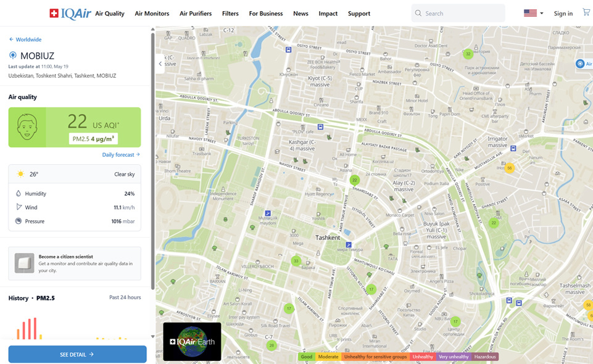Select the 22 AQI marker near Shahrisabz street
Image resolution: width=593 pixels, height=364 pixels.
coord(354,180)
